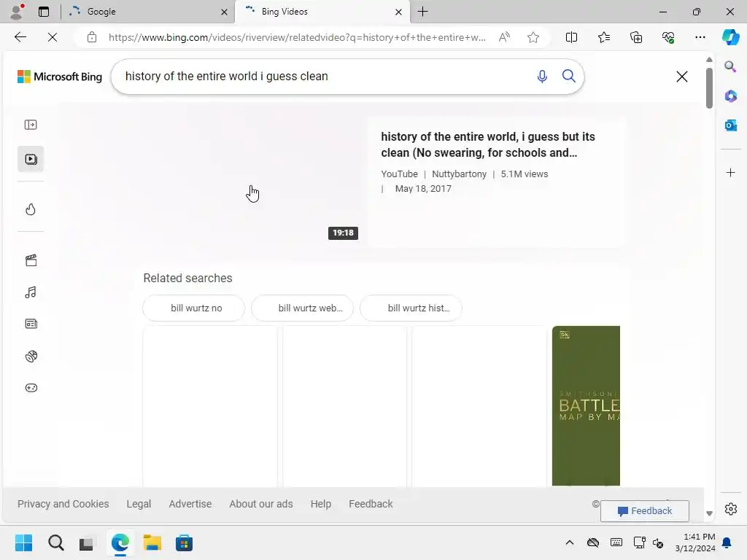The image size is (747, 560).
Task: Open Edge sidebar search icon
Action: (x=730, y=66)
